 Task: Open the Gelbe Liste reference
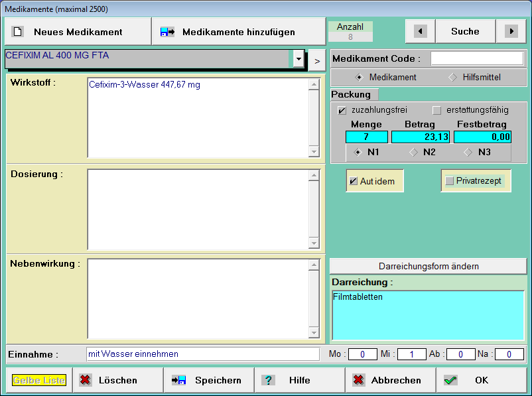click(38, 380)
